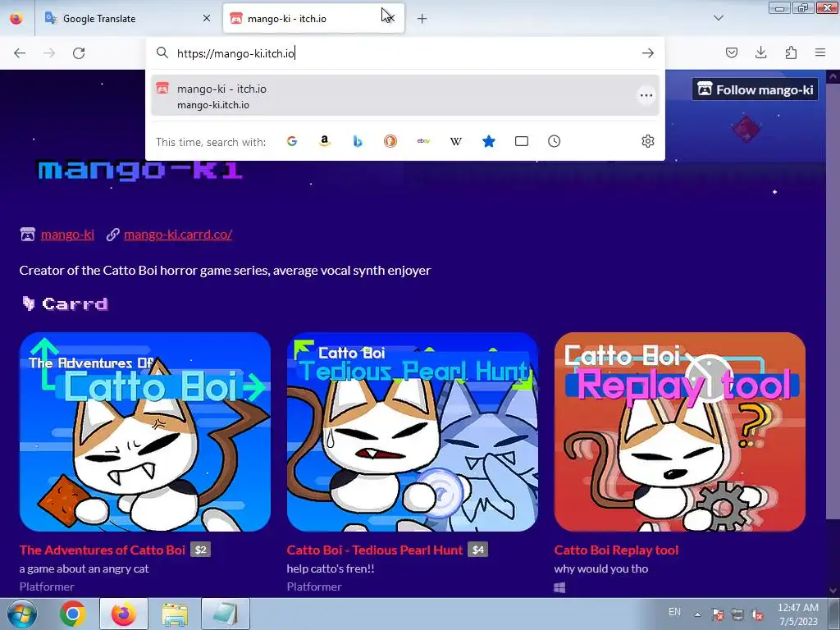Open the mango-ki profile link
This screenshot has width=840, height=630.
[x=67, y=234]
